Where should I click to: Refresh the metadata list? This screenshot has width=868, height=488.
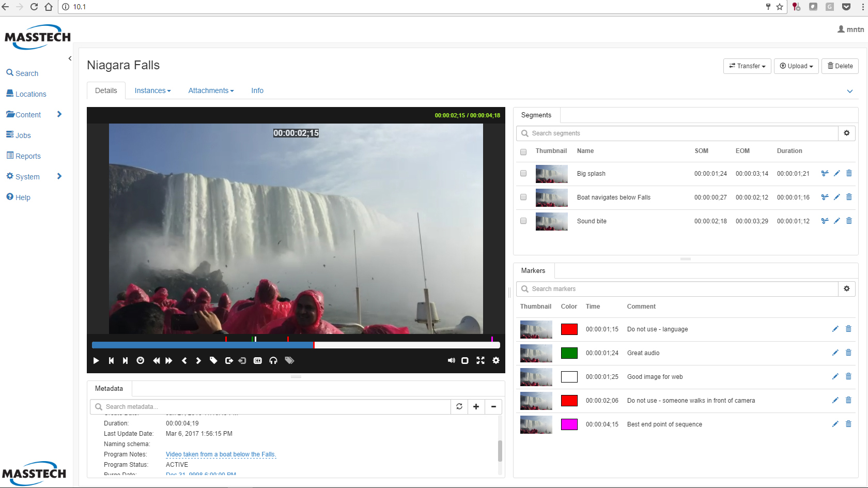[x=459, y=407]
